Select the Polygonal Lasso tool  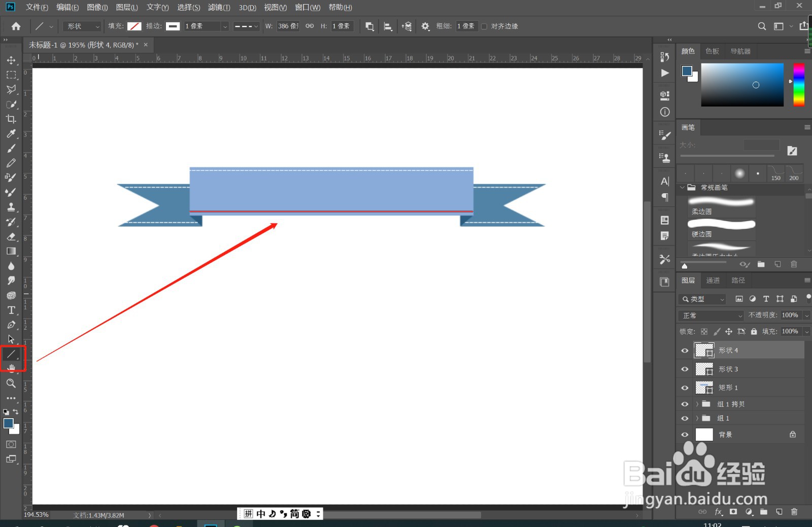coord(11,90)
